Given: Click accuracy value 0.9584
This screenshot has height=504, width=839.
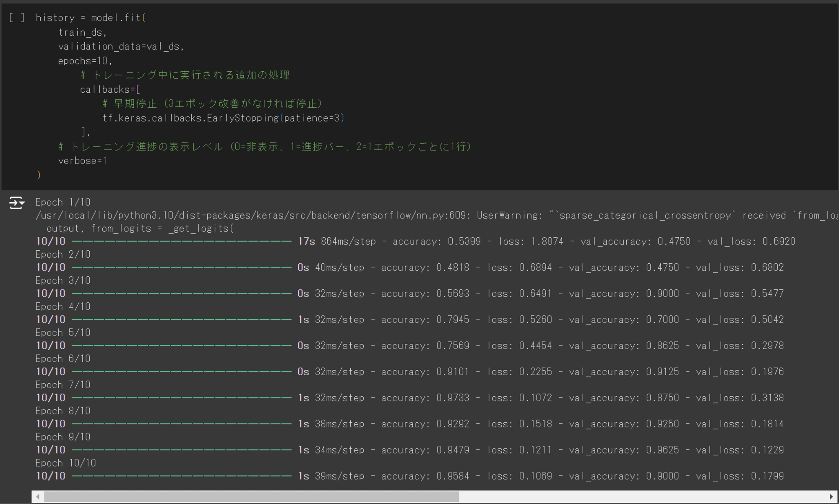Looking at the screenshot, I should [453, 476].
